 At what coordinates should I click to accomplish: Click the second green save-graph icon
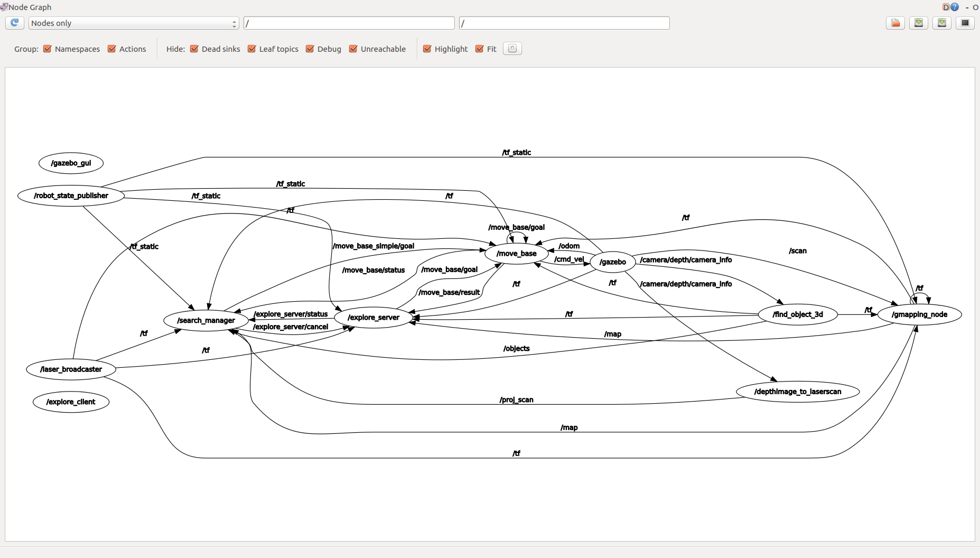coord(942,23)
